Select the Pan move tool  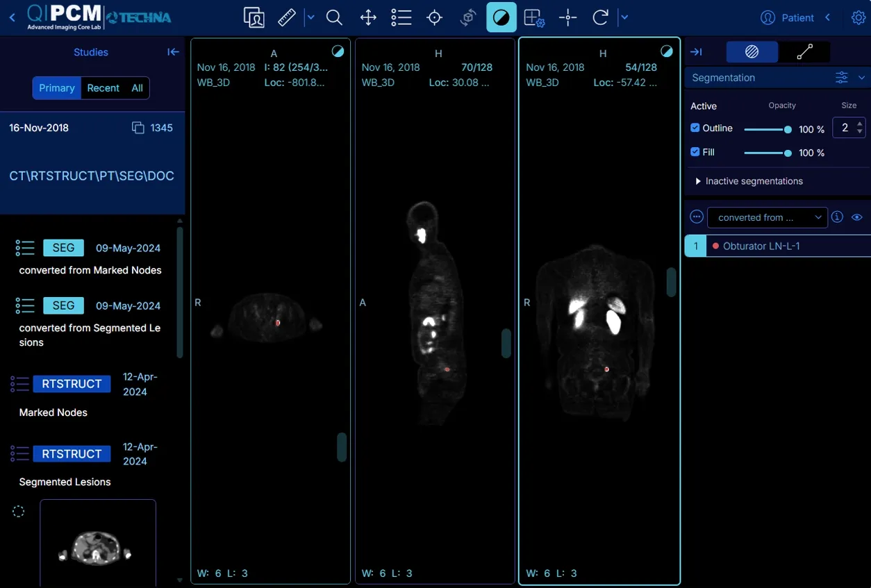368,17
